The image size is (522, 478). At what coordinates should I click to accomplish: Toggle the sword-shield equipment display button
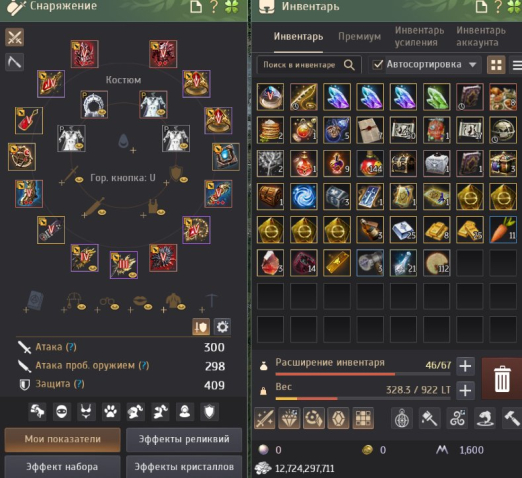click(201, 327)
